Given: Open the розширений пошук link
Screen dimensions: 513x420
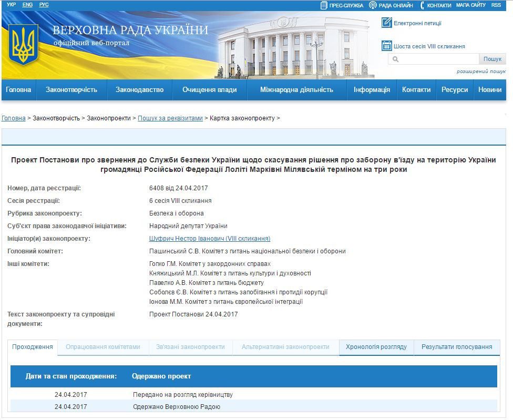Looking at the screenshot, I should [x=480, y=71].
